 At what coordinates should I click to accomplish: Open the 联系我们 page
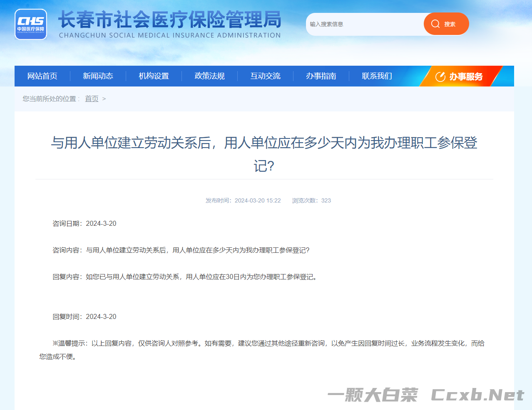(x=377, y=76)
